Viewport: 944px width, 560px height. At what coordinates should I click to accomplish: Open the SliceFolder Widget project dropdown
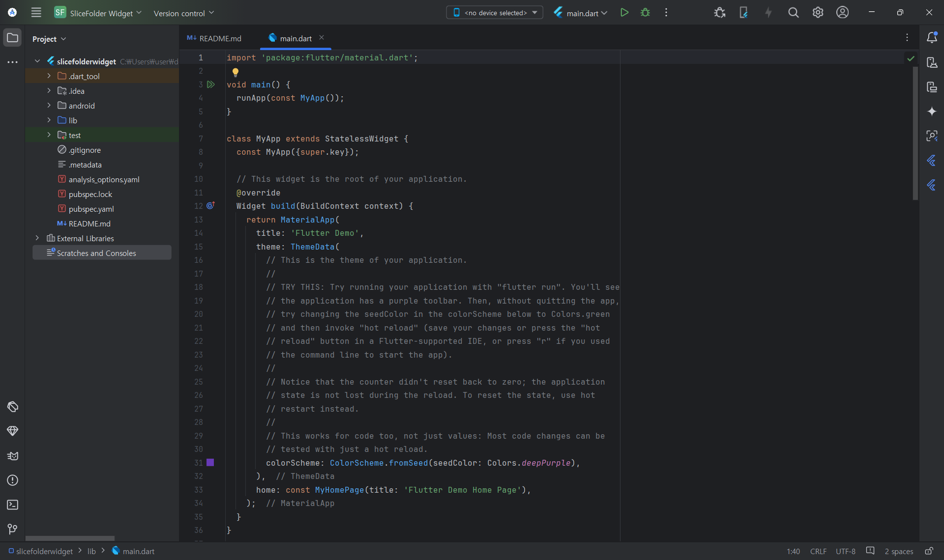point(98,13)
